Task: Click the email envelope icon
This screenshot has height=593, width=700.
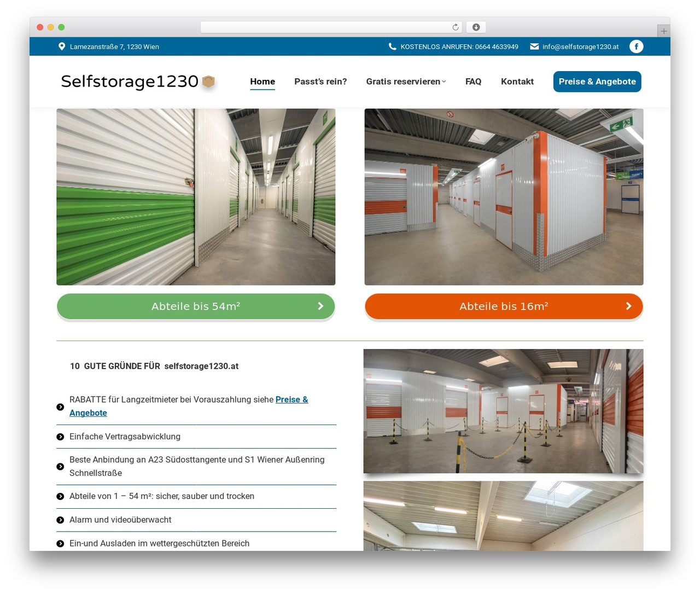Action: 534,46
